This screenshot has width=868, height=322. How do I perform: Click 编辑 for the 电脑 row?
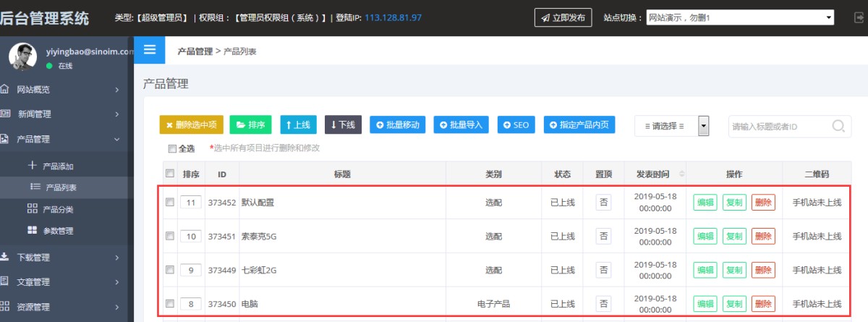pos(705,303)
